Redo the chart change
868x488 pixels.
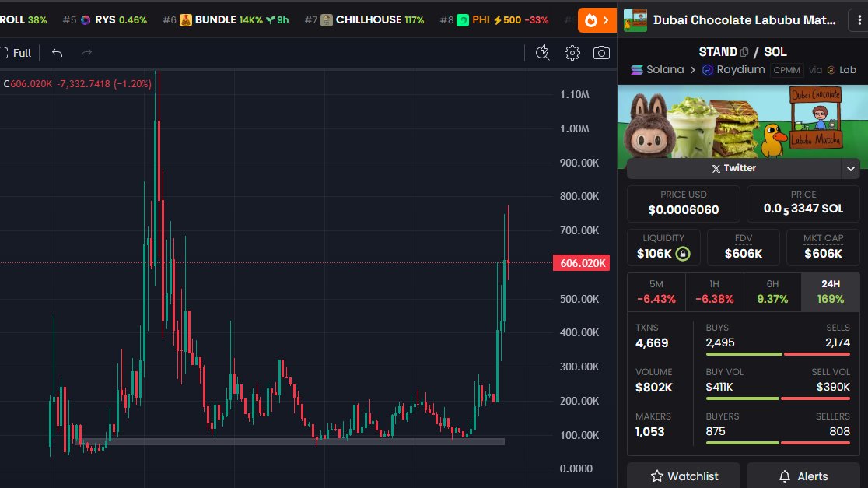point(86,53)
